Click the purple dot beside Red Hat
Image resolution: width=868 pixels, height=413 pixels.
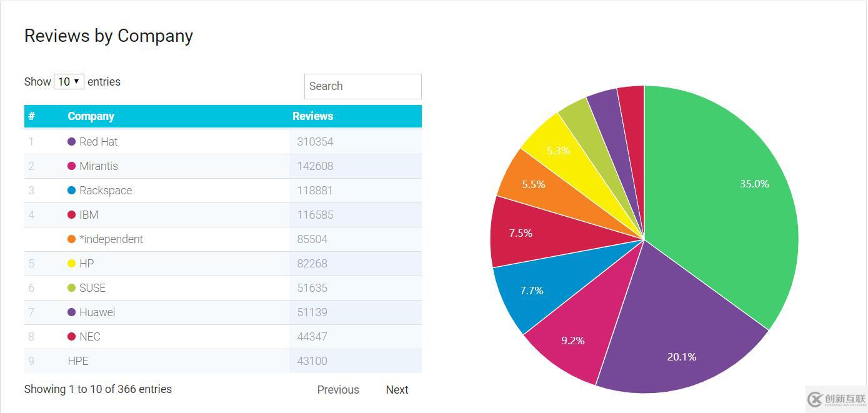71,142
